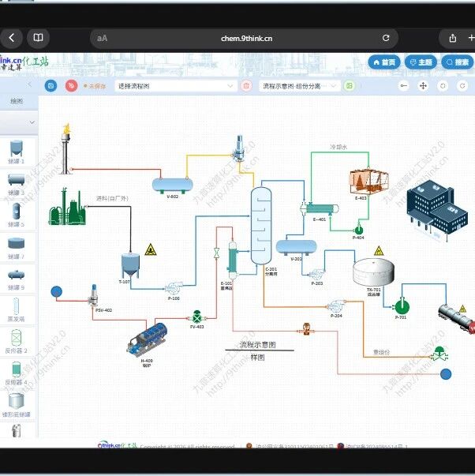
Task: Click the chem.9think.cn address bar
Action: 246,38
